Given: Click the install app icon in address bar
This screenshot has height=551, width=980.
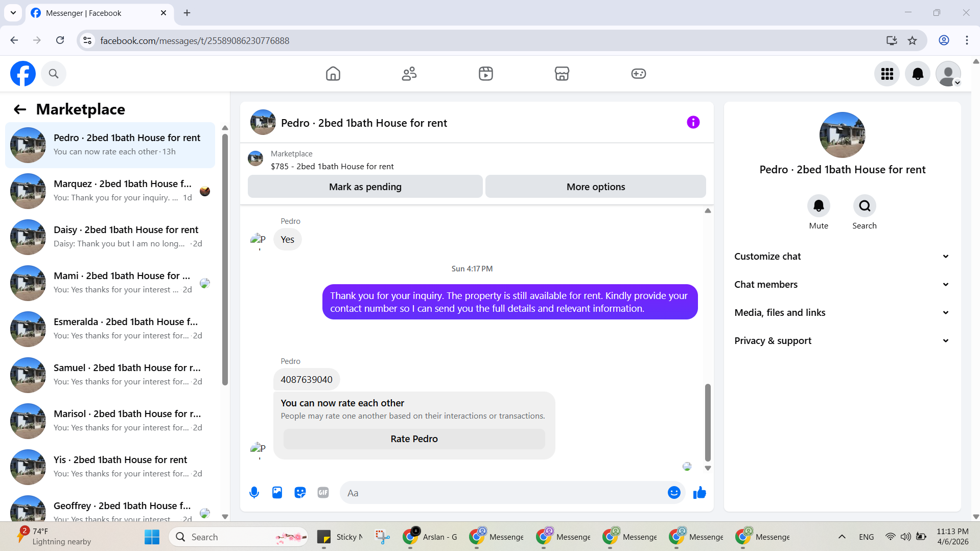Looking at the screenshot, I should click(x=892, y=40).
